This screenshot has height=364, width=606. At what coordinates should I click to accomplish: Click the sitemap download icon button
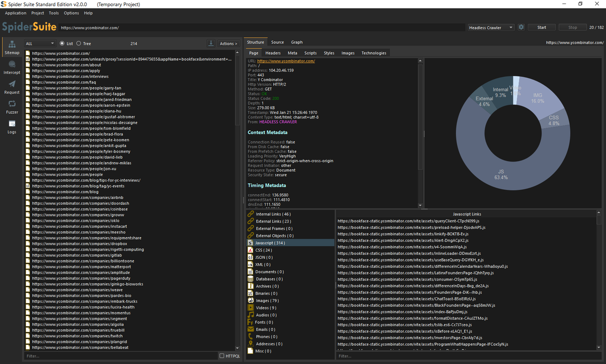211,43
